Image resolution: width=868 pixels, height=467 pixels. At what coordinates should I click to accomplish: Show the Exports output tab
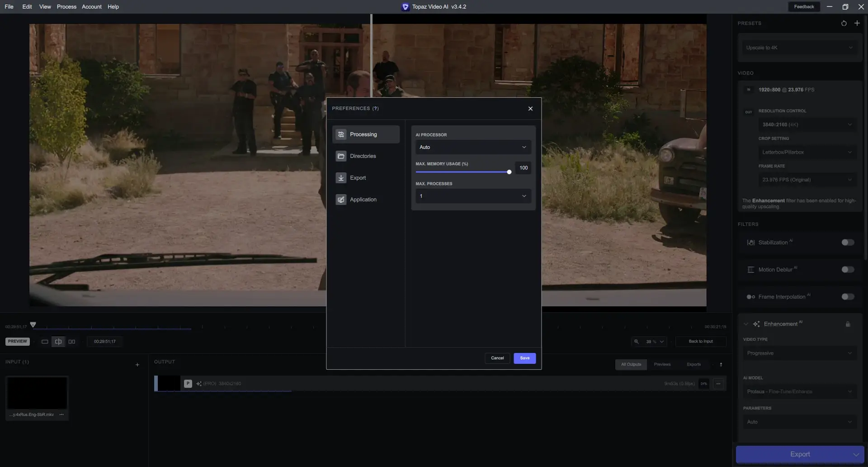coord(693,364)
